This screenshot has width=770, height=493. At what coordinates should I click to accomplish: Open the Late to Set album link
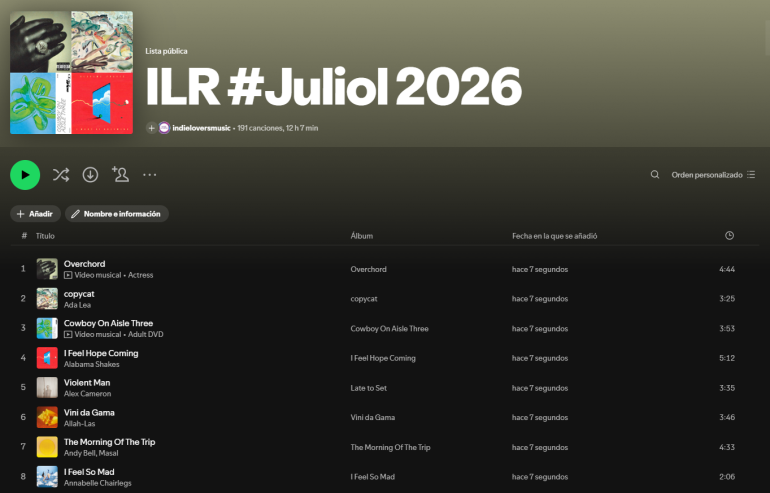point(368,388)
